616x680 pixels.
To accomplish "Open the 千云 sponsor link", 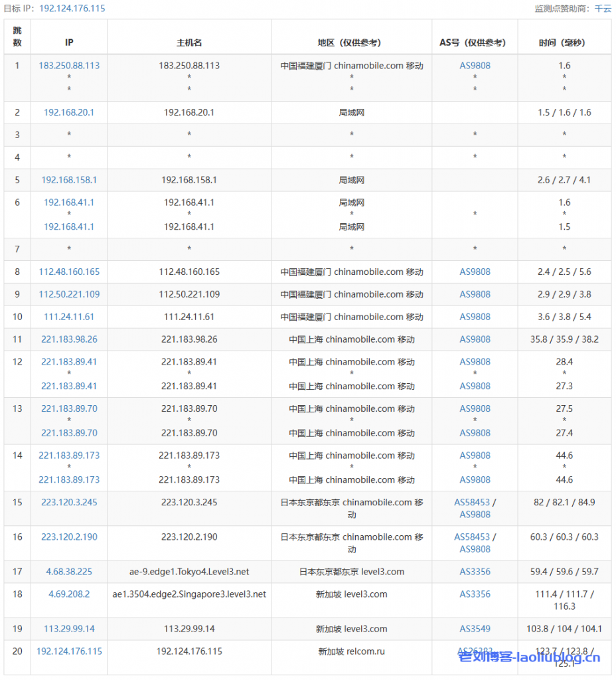I will [x=603, y=9].
